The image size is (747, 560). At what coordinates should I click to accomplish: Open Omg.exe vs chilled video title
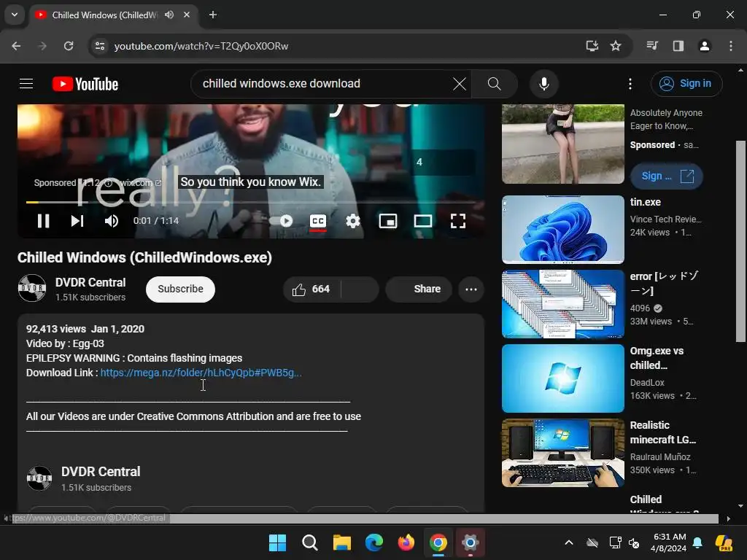657,358
